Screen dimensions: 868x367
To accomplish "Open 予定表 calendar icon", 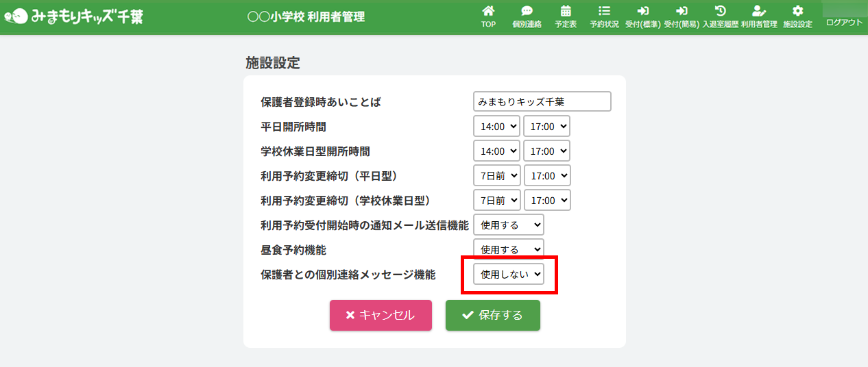I will (x=566, y=12).
